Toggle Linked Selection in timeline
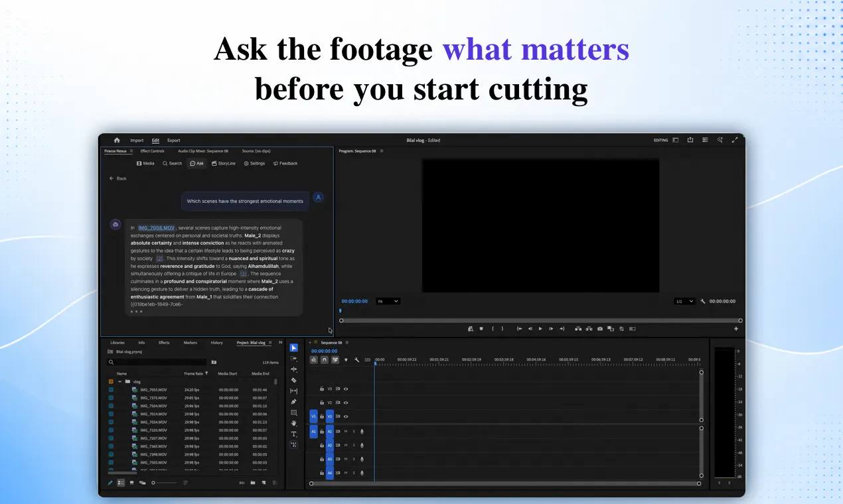 pyautogui.click(x=335, y=360)
